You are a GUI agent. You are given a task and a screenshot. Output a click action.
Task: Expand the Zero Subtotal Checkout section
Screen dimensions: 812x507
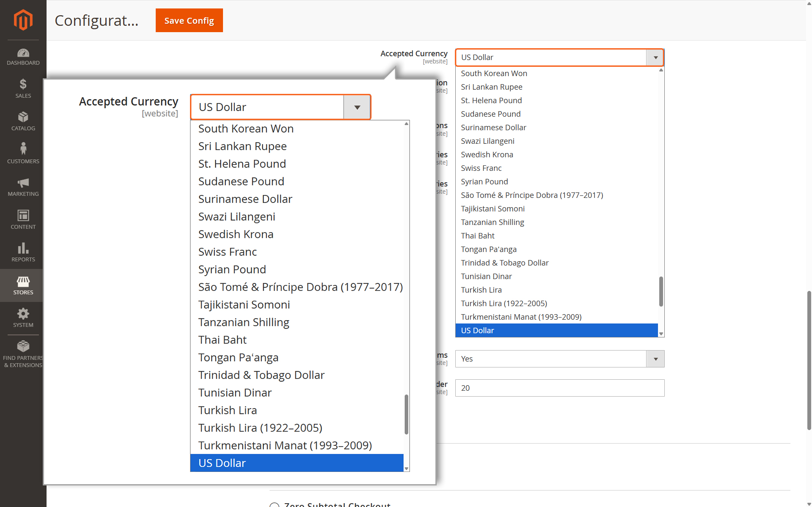coord(337,504)
